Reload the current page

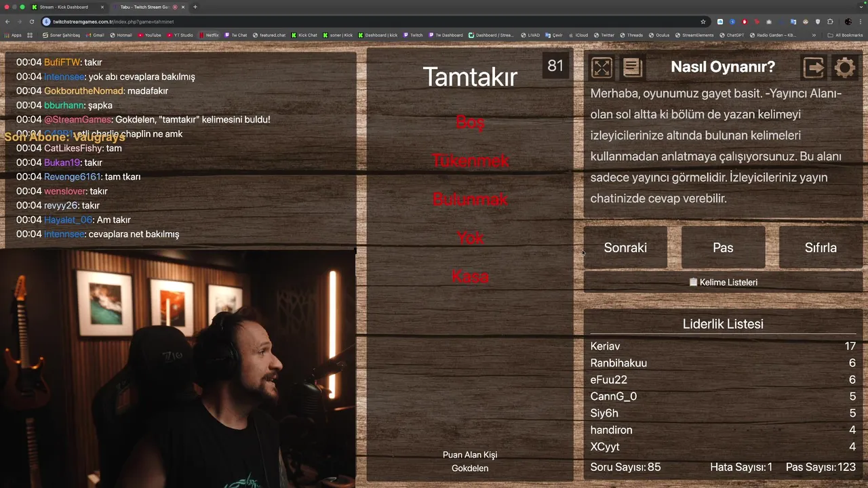pyautogui.click(x=31, y=22)
